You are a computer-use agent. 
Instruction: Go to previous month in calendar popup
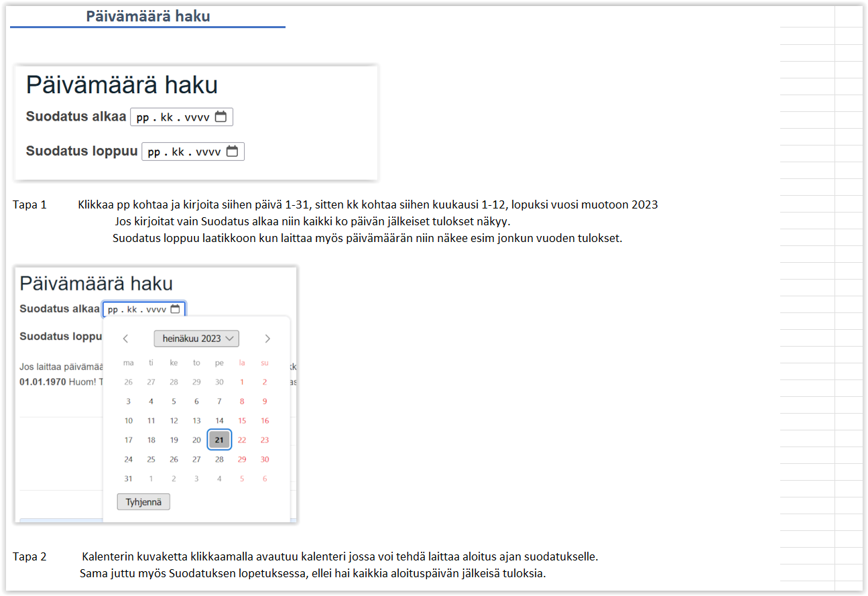125,339
